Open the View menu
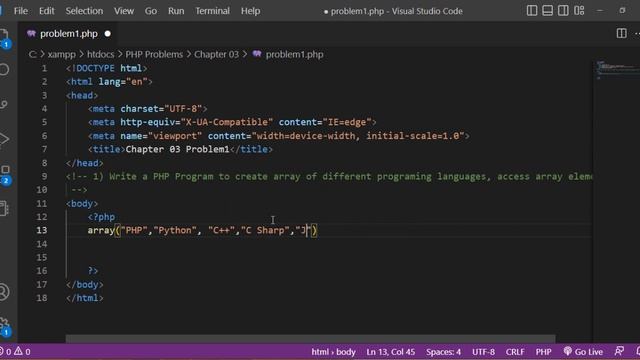The image size is (640, 360). tap(124, 11)
